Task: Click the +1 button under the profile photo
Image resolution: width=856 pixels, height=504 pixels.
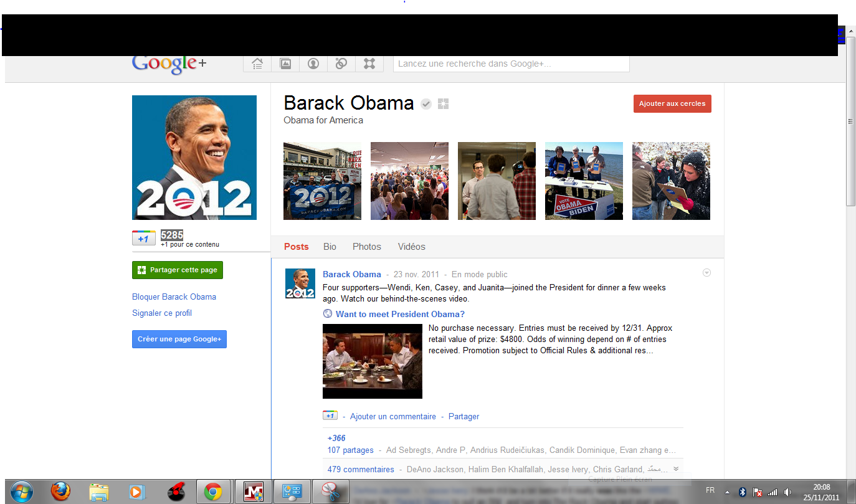Action: 143,238
